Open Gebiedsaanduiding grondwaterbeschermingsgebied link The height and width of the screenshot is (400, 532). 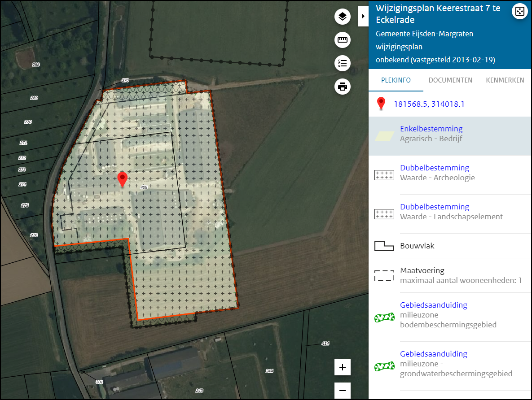[433, 354]
